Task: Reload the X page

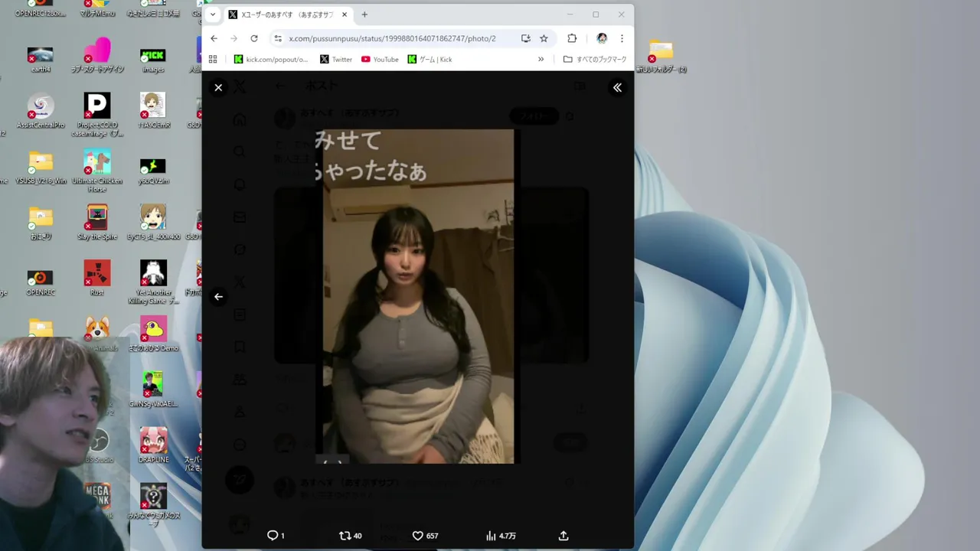Action: (x=254, y=38)
